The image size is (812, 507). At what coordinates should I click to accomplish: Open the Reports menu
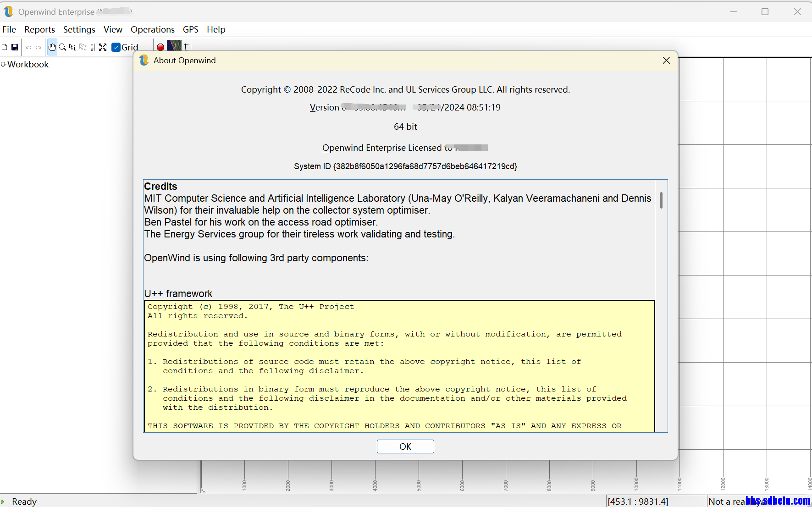click(39, 29)
